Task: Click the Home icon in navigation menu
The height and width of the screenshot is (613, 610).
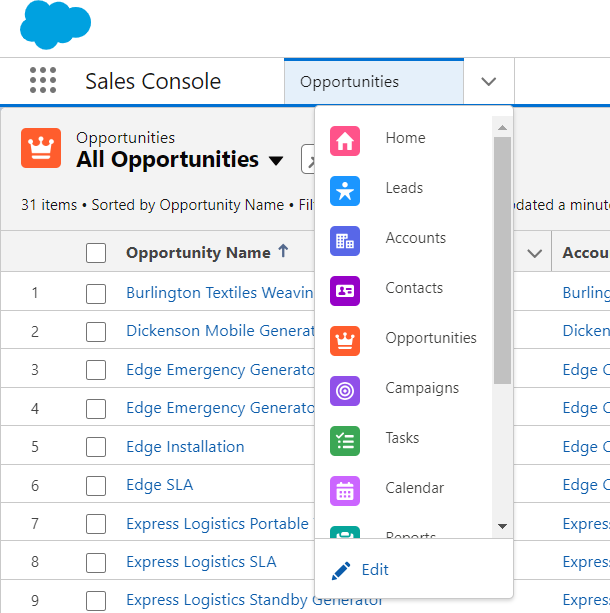Action: point(345,141)
